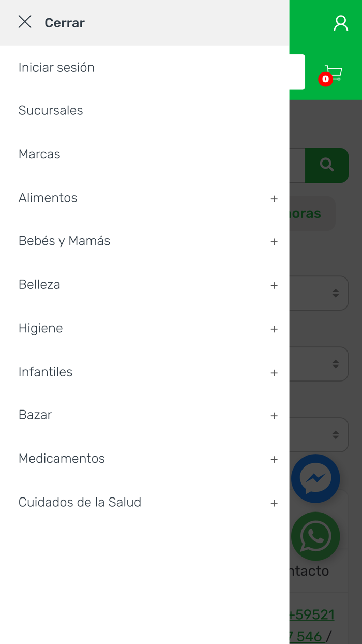
Task: Tap Iniciar sesión to log in
Action: tap(56, 67)
